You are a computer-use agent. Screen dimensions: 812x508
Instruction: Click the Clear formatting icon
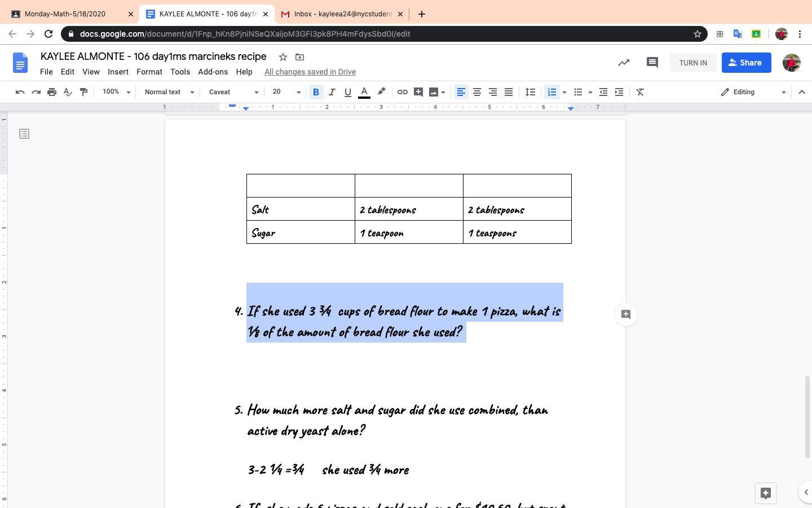pyautogui.click(x=640, y=92)
